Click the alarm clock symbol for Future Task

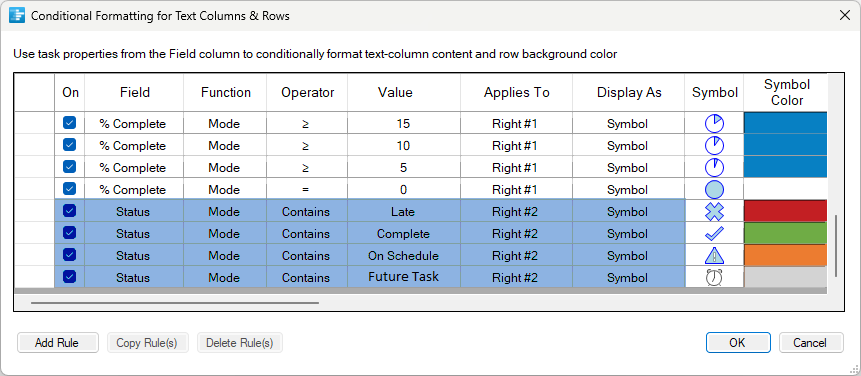tap(714, 277)
